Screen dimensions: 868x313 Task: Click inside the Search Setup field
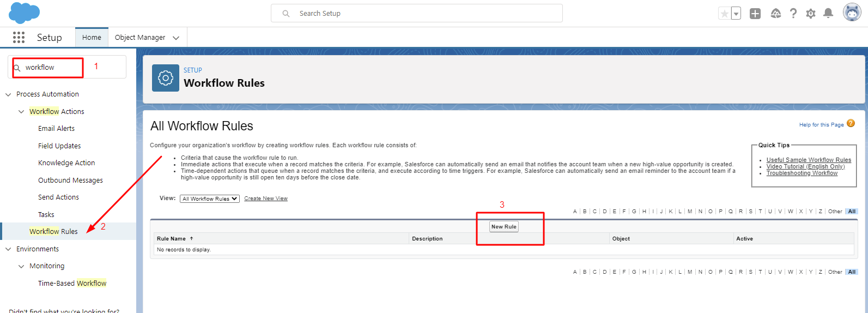point(417,13)
